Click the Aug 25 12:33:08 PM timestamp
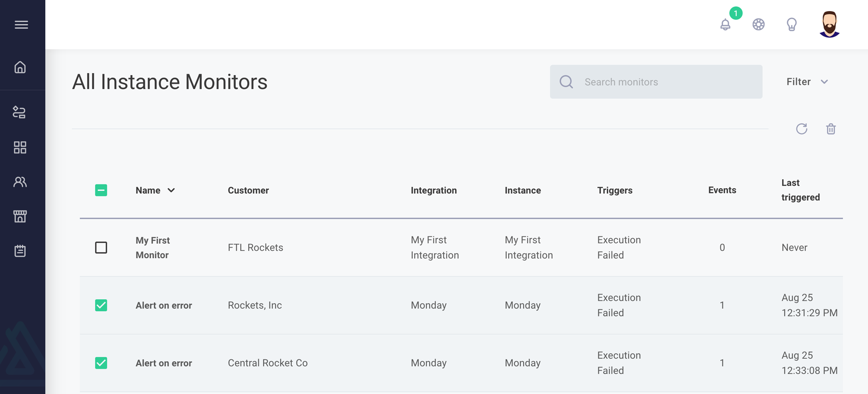This screenshot has width=868, height=394. click(x=809, y=363)
